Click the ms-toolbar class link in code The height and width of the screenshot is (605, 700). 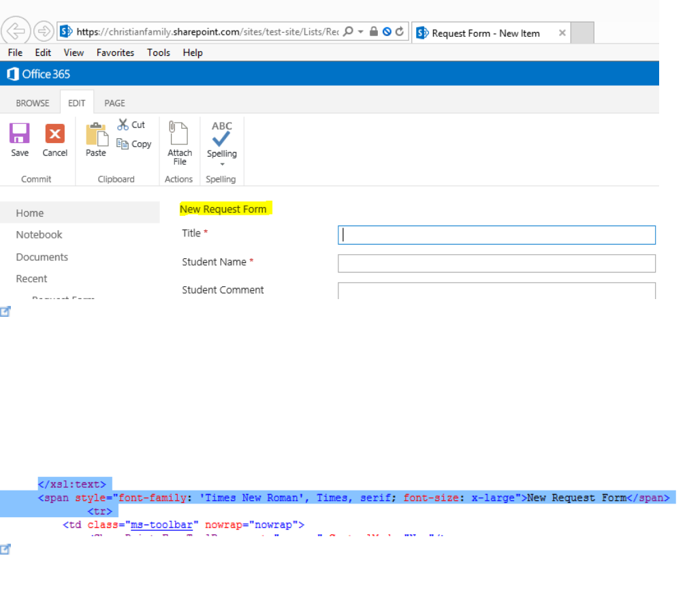pos(161,525)
